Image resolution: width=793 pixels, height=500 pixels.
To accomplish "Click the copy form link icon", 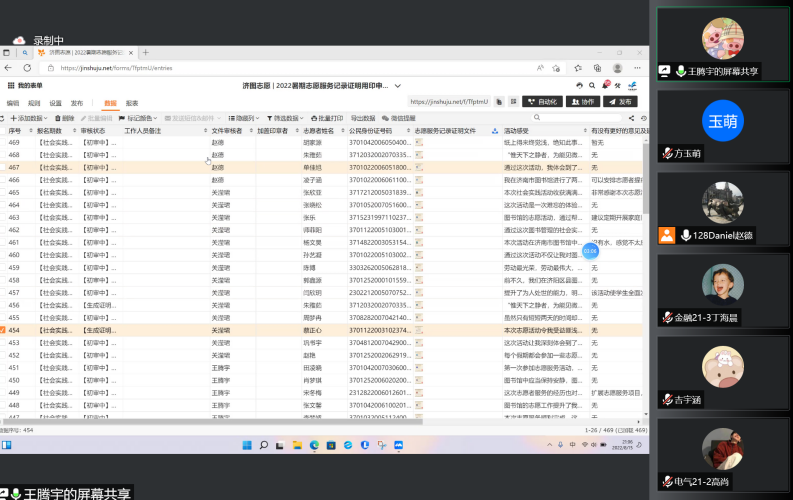I will [x=498, y=102].
